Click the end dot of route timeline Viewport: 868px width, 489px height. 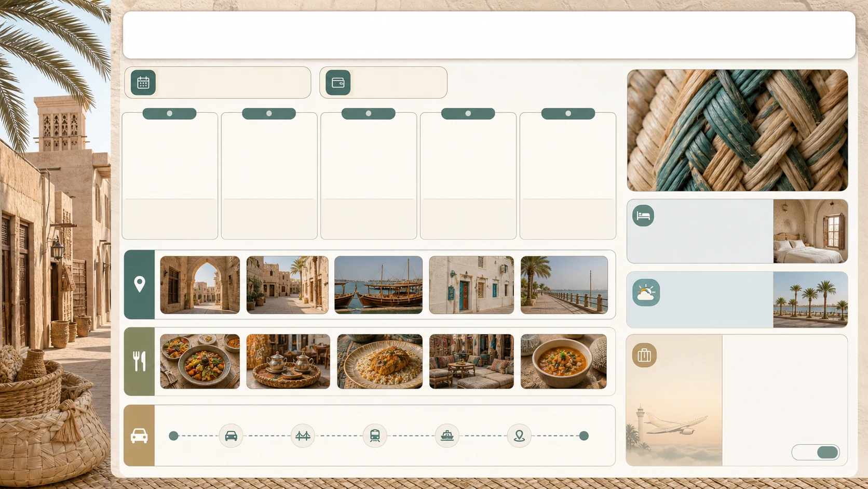[x=584, y=435]
